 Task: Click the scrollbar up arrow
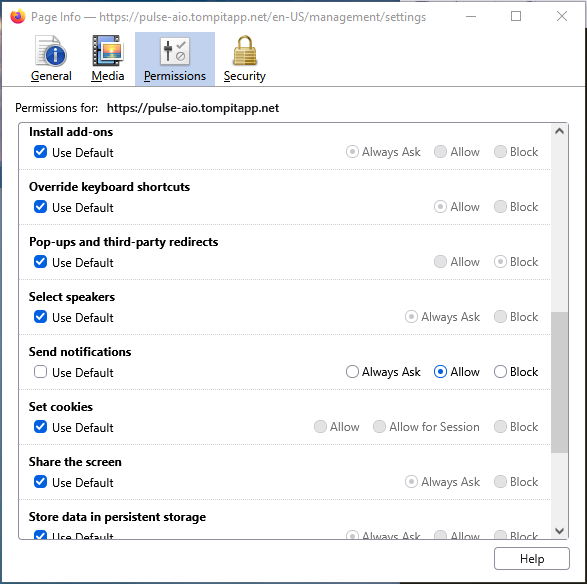point(559,131)
